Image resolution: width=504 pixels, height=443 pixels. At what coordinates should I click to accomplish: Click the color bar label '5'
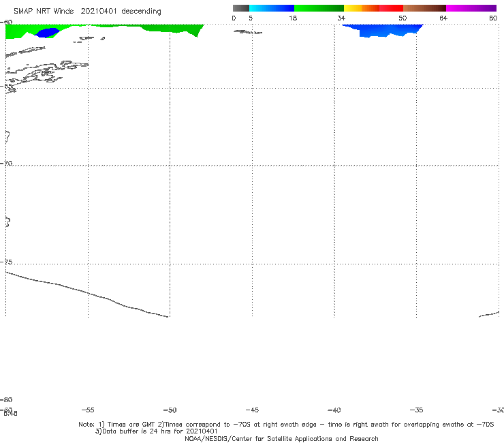tap(251, 18)
